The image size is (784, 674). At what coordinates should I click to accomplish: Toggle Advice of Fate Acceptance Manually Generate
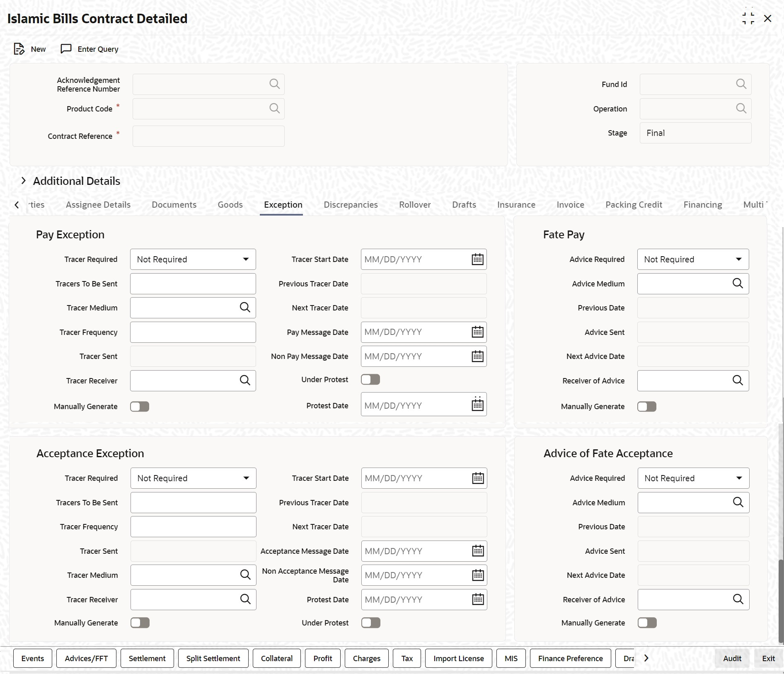click(647, 623)
